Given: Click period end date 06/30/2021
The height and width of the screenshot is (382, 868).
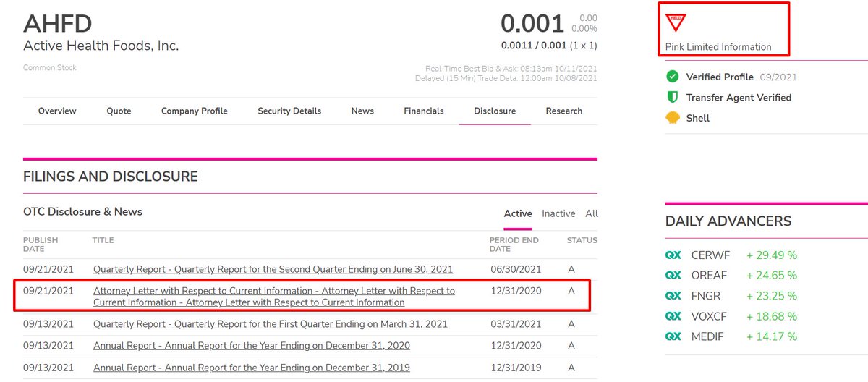Looking at the screenshot, I should [515, 269].
